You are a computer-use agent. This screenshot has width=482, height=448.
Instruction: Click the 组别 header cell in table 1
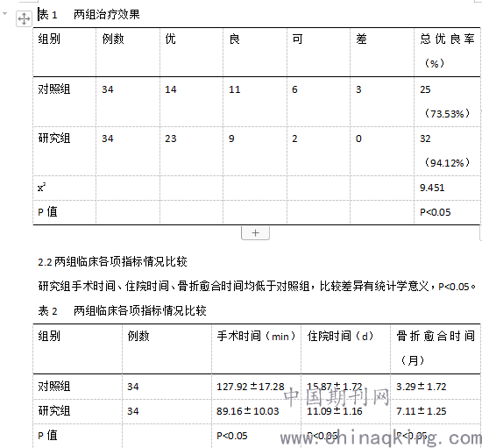[x=64, y=52]
